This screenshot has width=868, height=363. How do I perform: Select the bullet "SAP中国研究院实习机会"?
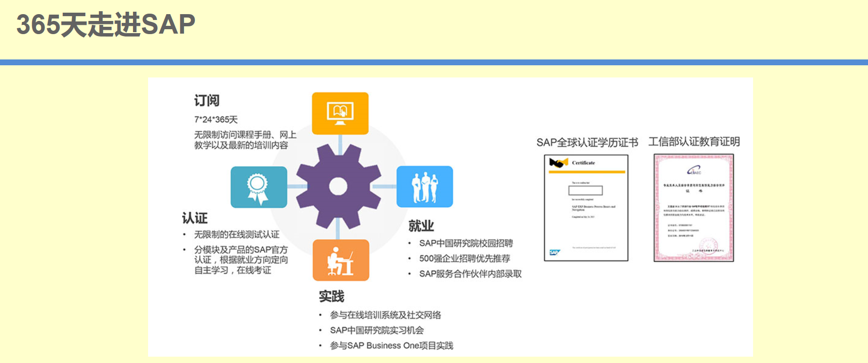tap(377, 330)
